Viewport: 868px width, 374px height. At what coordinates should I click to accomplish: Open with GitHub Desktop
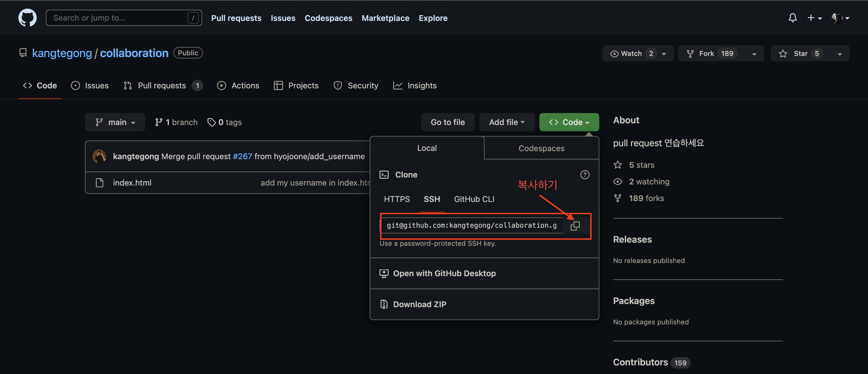coord(444,273)
